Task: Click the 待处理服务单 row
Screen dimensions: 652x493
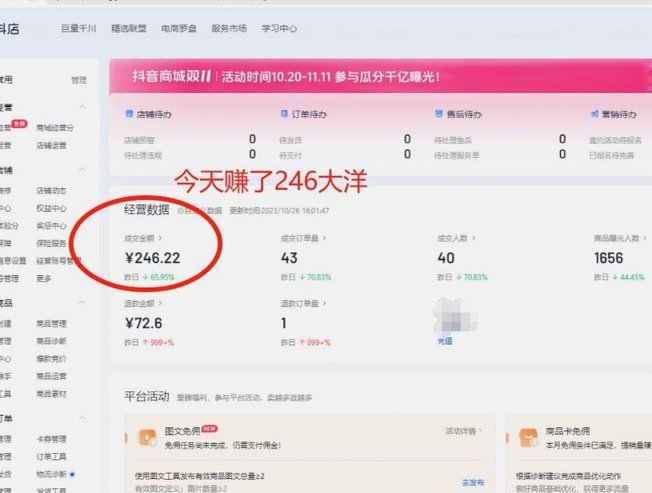Action: (x=500, y=155)
